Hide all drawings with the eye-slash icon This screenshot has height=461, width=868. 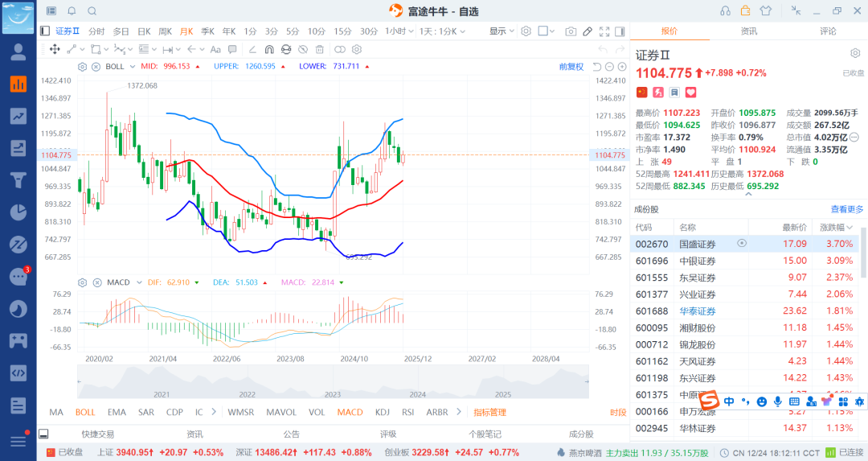pos(305,49)
